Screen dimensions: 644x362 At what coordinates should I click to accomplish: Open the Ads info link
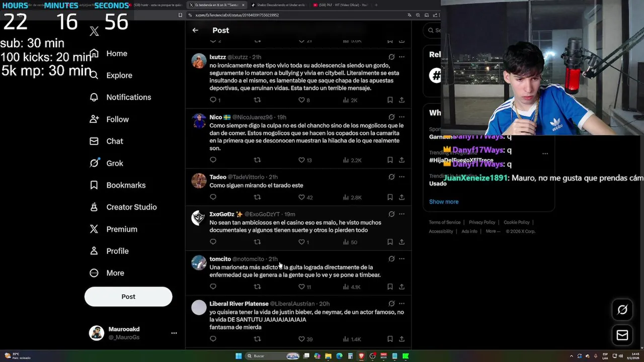click(469, 231)
